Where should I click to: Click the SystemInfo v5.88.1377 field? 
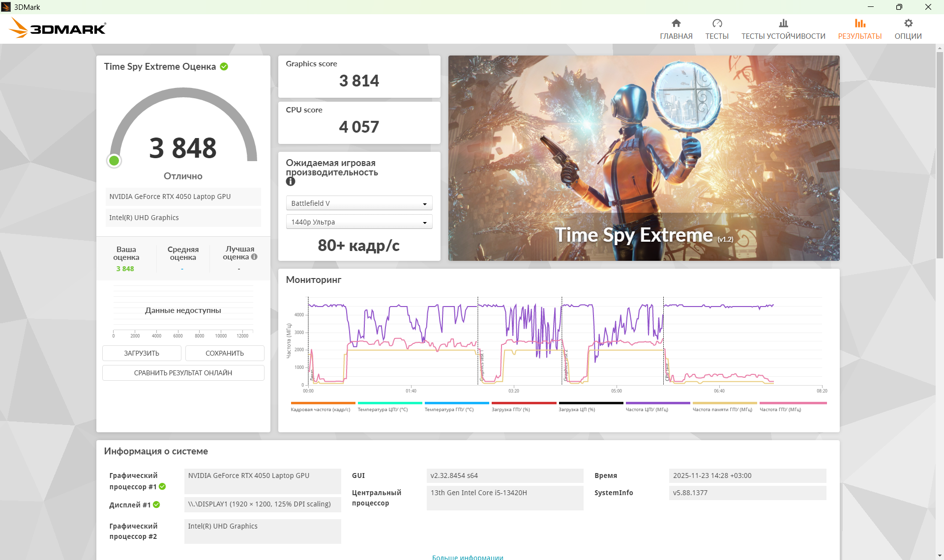pos(747,493)
